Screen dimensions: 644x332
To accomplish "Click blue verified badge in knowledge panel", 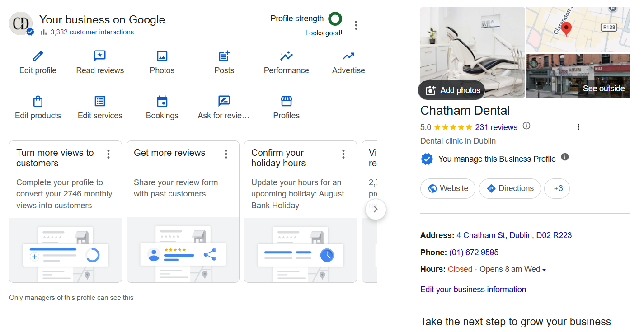I will pos(427,159).
